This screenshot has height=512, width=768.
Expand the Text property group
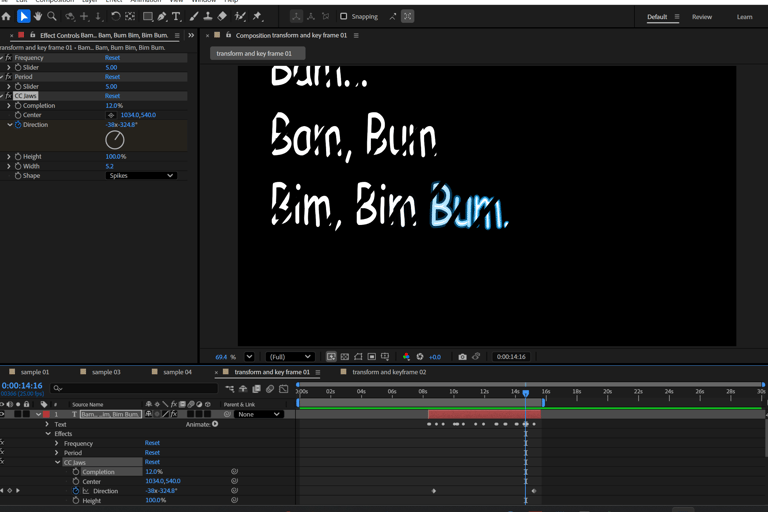pos(48,425)
